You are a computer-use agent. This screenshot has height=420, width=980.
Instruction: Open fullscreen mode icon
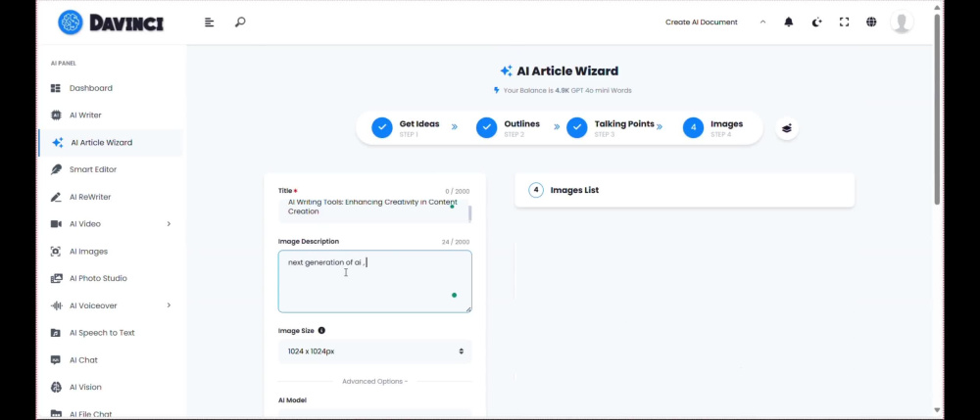click(x=844, y=22)
